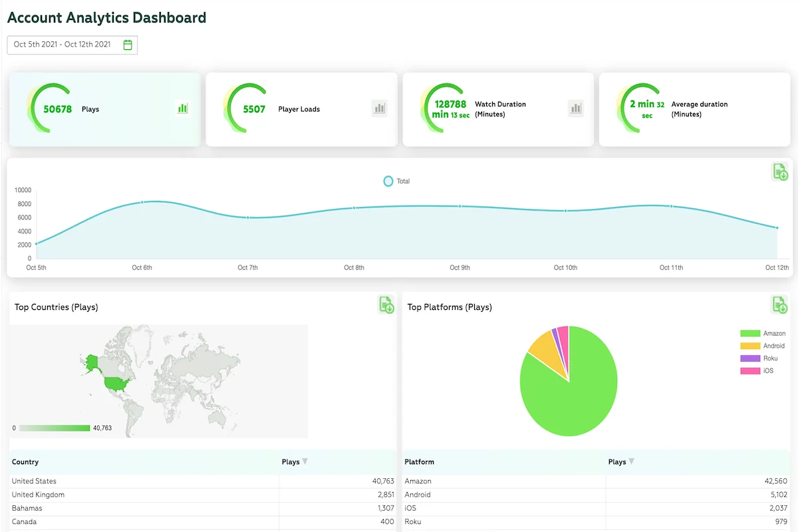Click the Watch Duration bar chart icon
798x532 pixels.
point(576,108)
